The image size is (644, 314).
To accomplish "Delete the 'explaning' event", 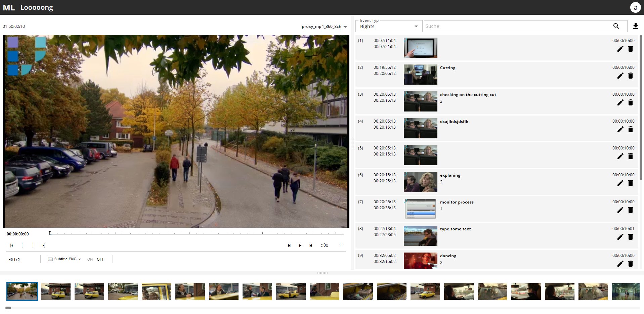I will [631, 183].
